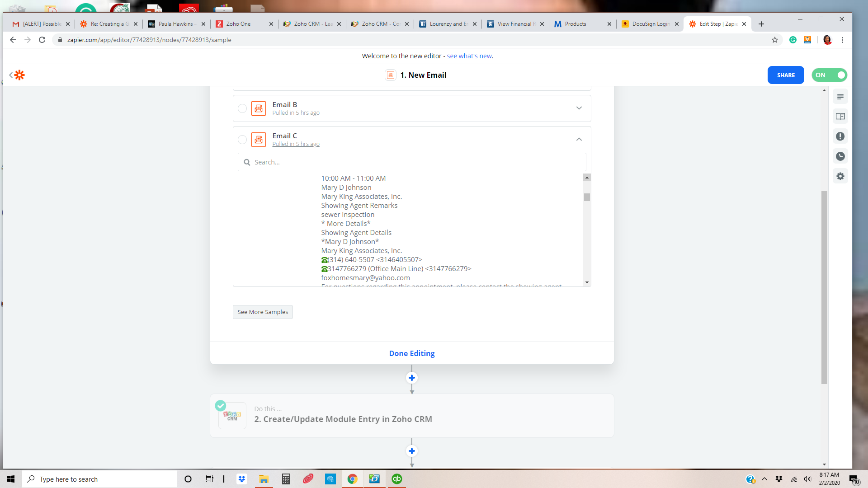Switch to View Financial tab
Screen dimensions: 868x488
coord(515,24)
